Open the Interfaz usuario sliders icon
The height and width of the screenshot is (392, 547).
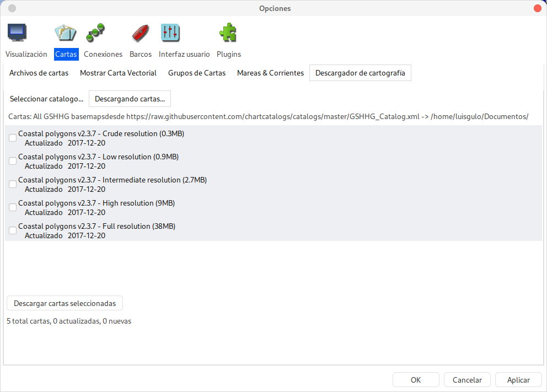click(x=170, y=33)
